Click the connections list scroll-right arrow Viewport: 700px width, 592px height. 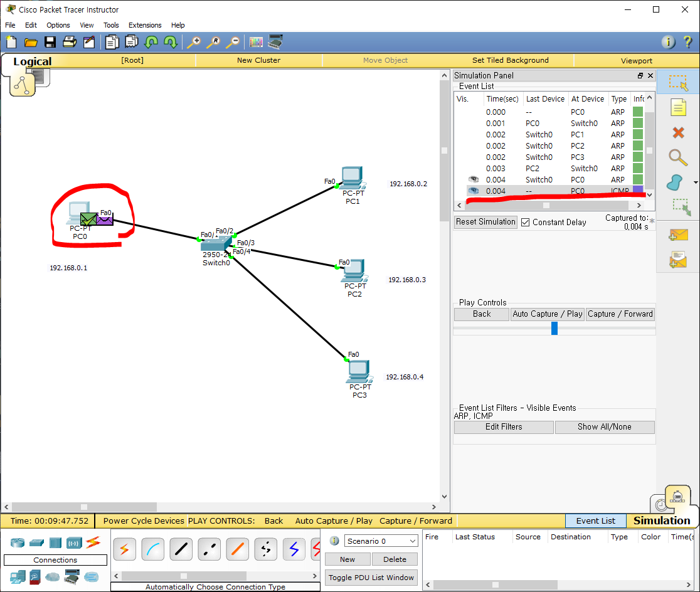(314, 576)
